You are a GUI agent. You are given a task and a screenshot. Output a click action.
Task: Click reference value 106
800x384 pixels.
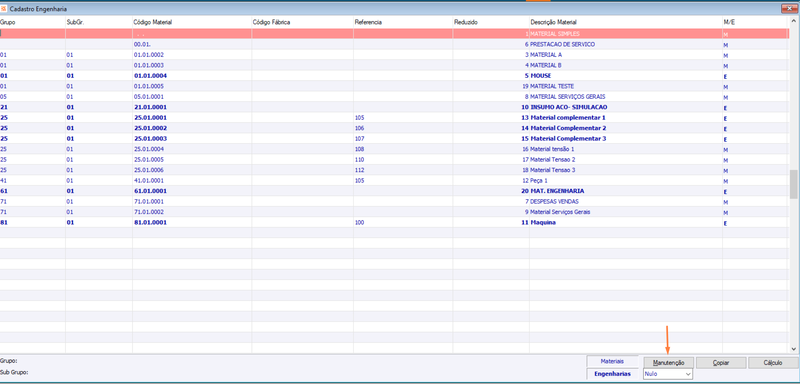359,128
